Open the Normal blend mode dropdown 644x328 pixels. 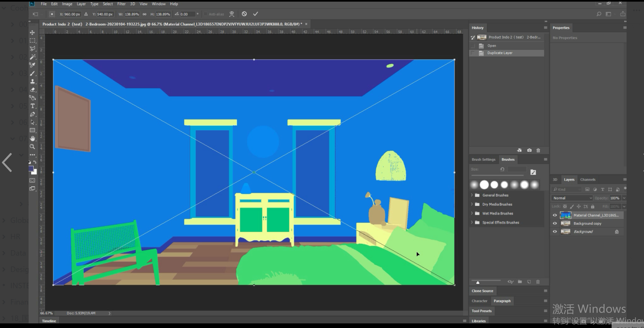tap(572, 198)
